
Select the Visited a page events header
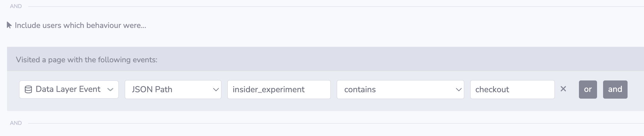coord(87,60)
